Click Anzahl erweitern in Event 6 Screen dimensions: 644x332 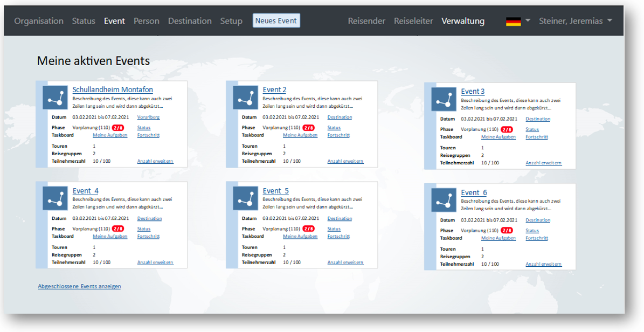[543, 265]
